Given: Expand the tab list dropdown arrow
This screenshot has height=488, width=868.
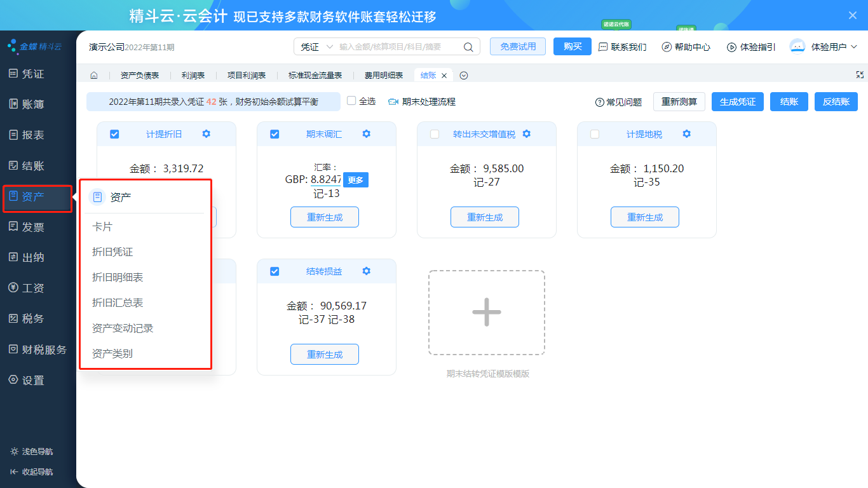Looking at the screenshot, I should point(464,76).
